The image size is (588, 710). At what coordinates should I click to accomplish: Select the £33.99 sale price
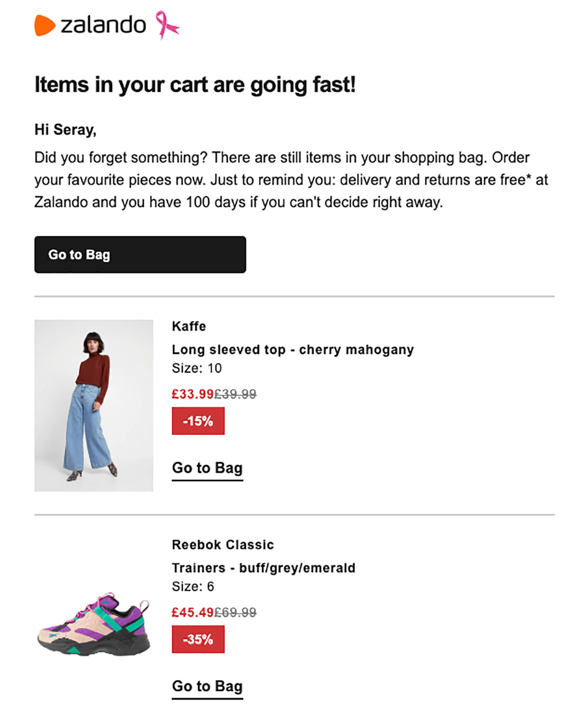192,394
